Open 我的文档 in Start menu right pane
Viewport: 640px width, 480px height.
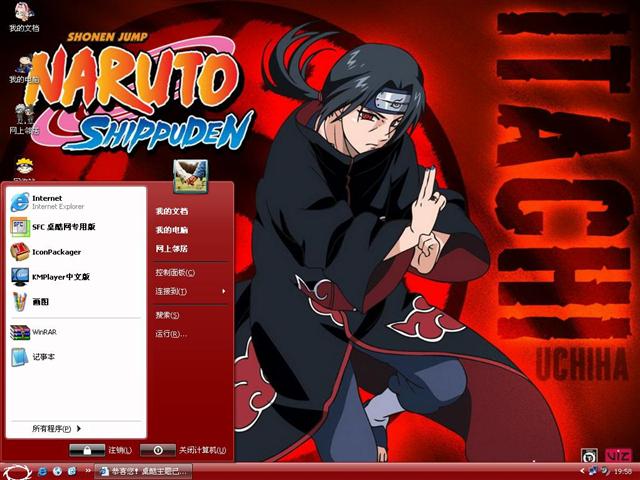coord(171,211)
